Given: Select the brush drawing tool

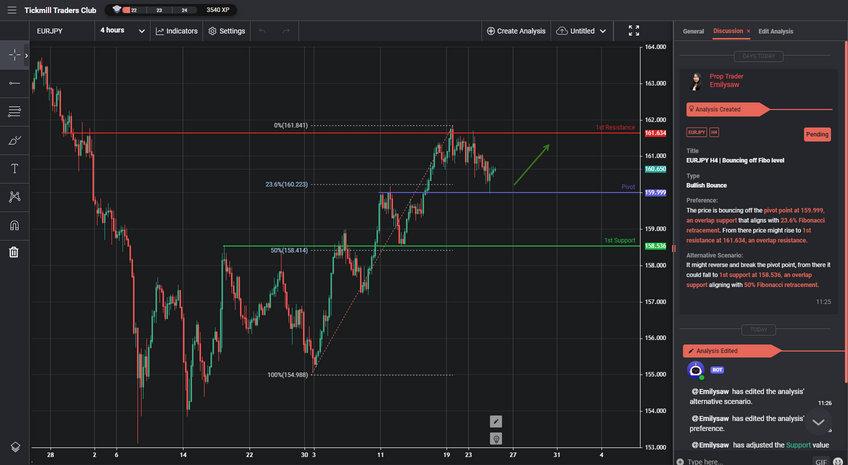Looking at the screenshot, I should pyautogui.click(x=14, y=141).
